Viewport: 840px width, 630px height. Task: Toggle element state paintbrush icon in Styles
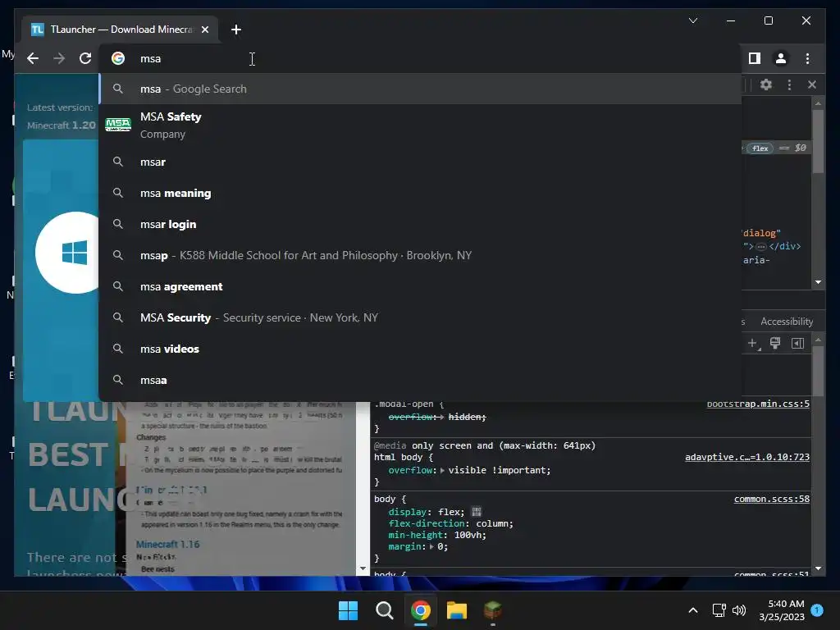coord(774,344)
